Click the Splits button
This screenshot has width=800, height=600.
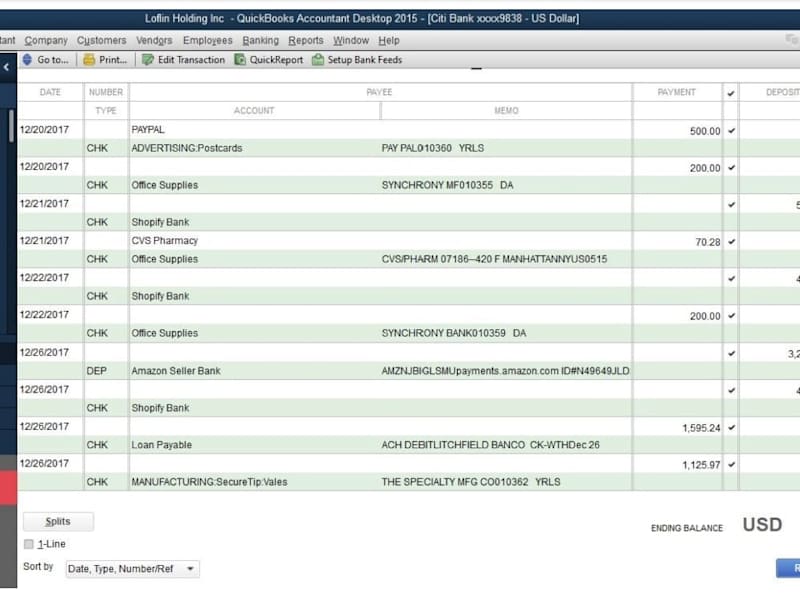click(x=58, y=521)
